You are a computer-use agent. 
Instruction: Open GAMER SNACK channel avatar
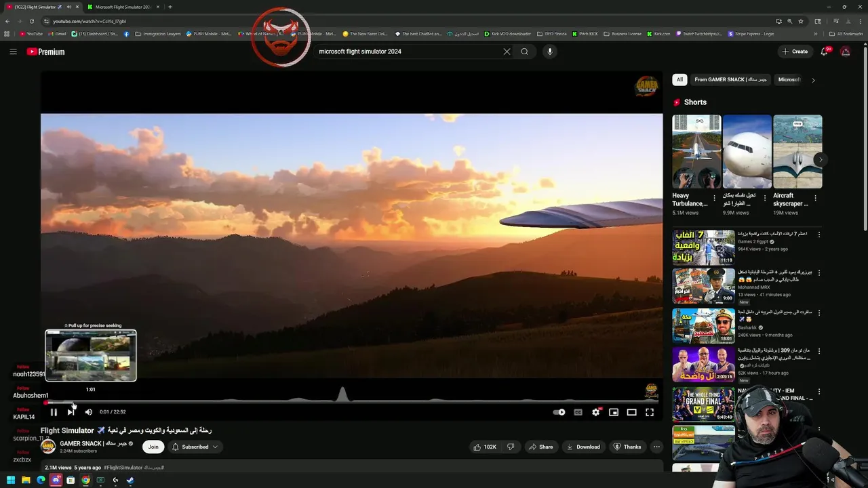pos(48,446)
